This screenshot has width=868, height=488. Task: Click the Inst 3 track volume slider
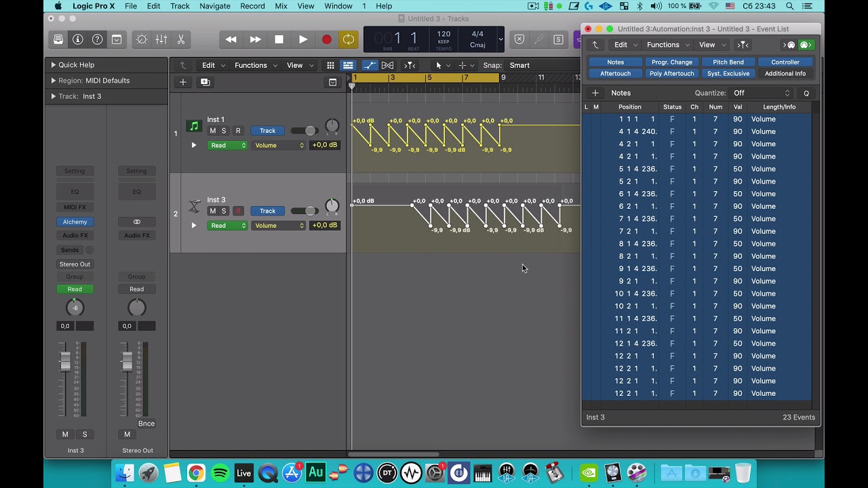point(304,211)
